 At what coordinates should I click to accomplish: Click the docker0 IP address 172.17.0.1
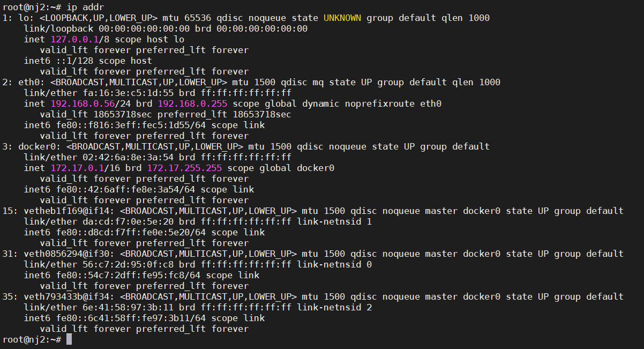pos(77,168)
